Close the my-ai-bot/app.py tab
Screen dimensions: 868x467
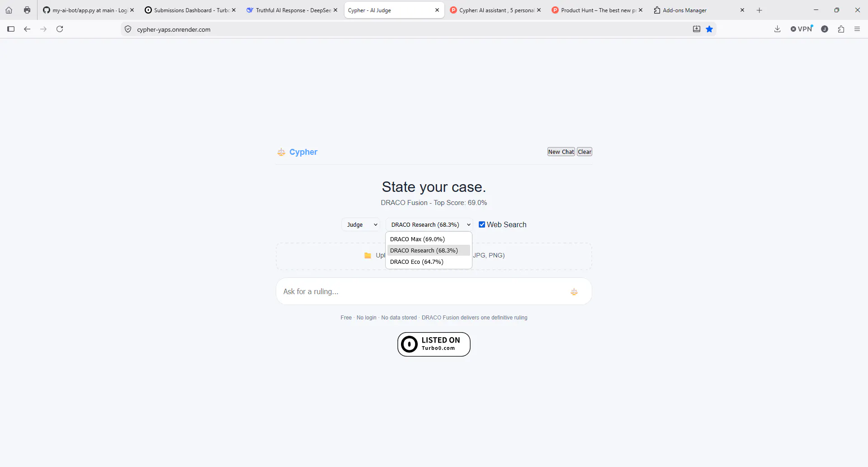132,10
